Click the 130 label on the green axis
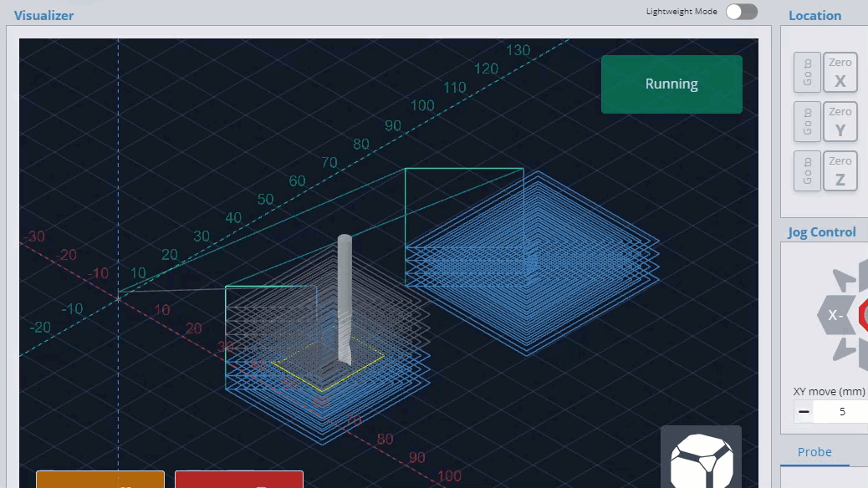The width and height of the screenshot is (868, 488). tap(518, 50)
